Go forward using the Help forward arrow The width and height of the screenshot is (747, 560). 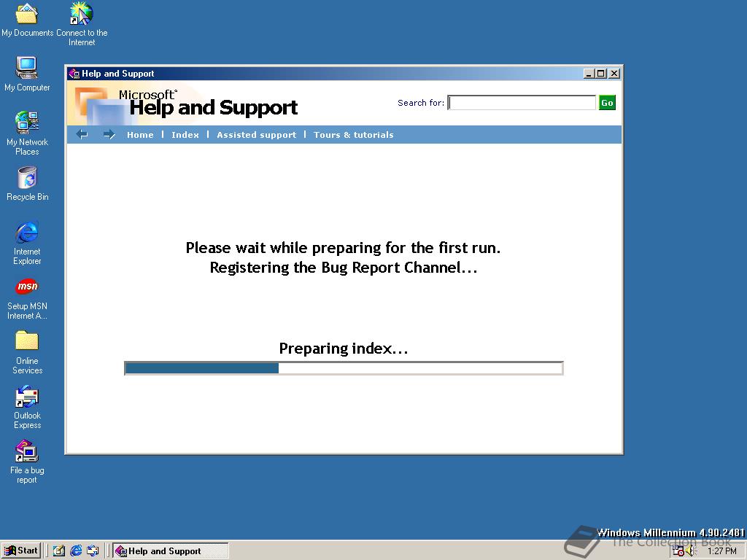[x=109, y=135]
